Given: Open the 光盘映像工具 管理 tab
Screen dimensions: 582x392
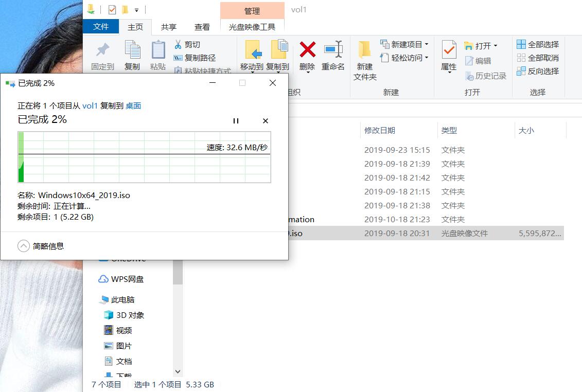Looking at the screenshot, I should (x=252, y=27).
